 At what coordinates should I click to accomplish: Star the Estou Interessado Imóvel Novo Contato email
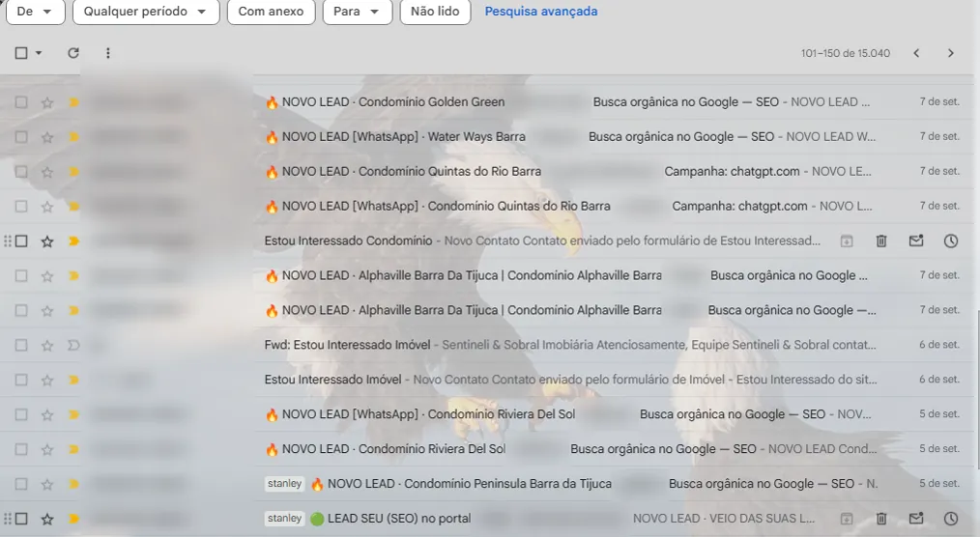tap(47, 380)
